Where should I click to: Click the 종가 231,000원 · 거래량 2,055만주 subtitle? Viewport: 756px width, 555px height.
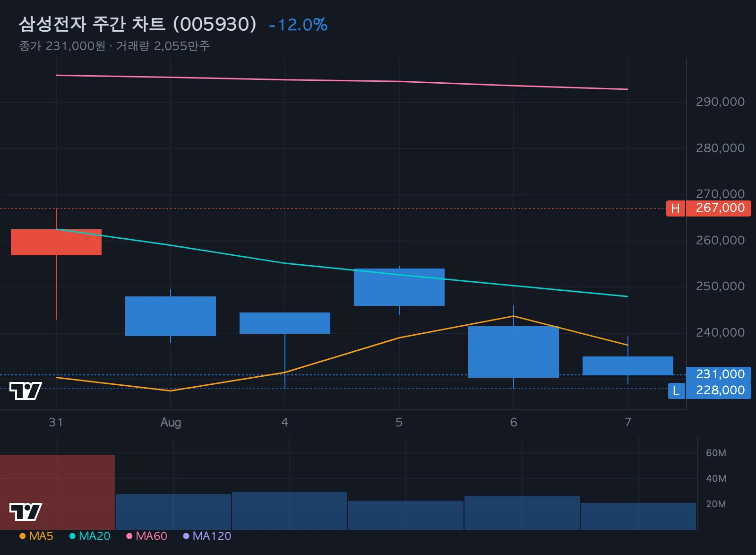point(114,46)
